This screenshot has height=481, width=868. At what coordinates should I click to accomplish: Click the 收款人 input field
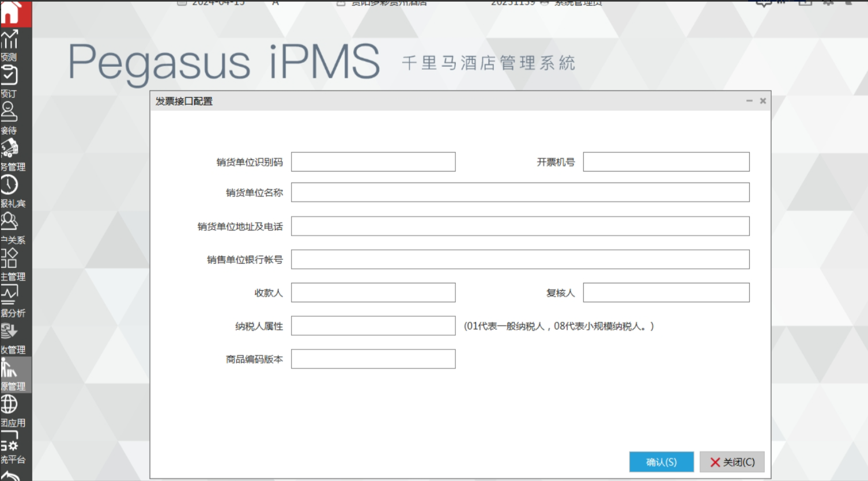(x=373, y=293)
